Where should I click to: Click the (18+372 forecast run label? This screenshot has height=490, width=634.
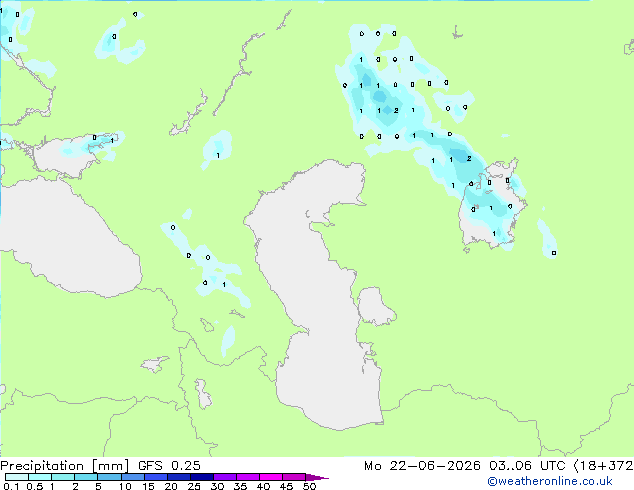pos(603,466)
